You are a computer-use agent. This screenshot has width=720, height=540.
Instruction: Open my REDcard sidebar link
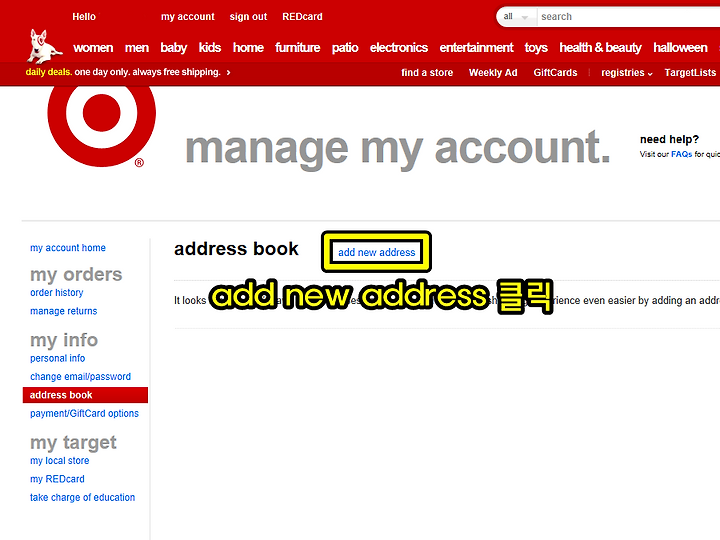click(x=57, y=479)
